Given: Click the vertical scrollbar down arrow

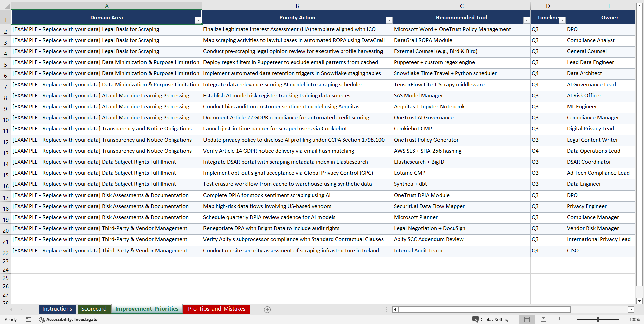Looking at the screenshot, I should click(639, 301).
